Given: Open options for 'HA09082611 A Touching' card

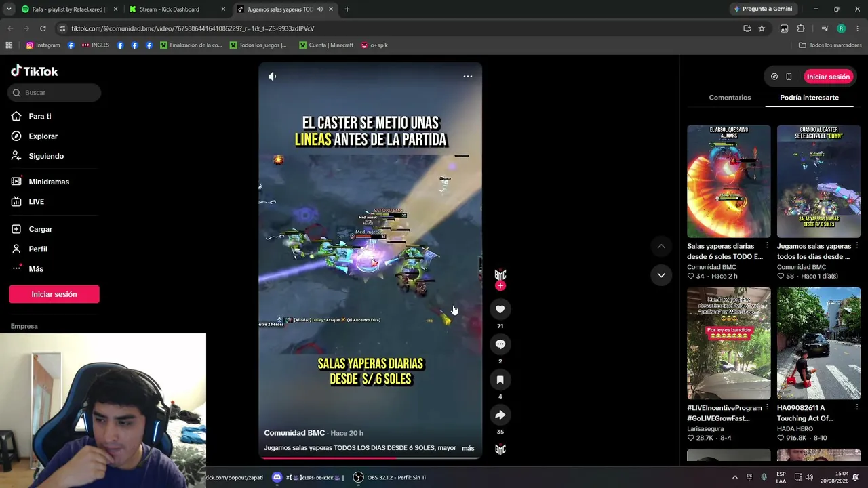Looking at the screenshot, I should click(x=857, y=408).
